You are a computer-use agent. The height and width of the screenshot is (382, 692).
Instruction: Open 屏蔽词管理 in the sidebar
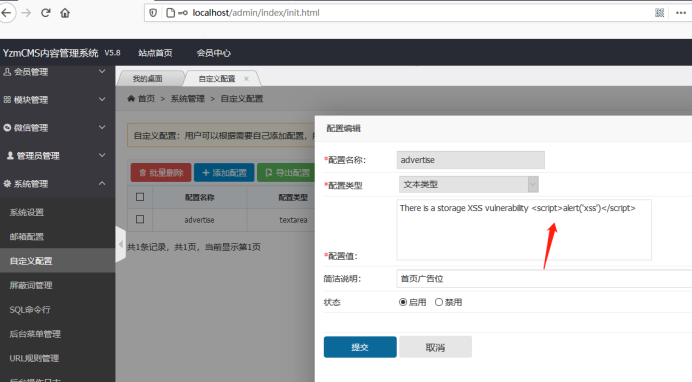click(31, 285)
